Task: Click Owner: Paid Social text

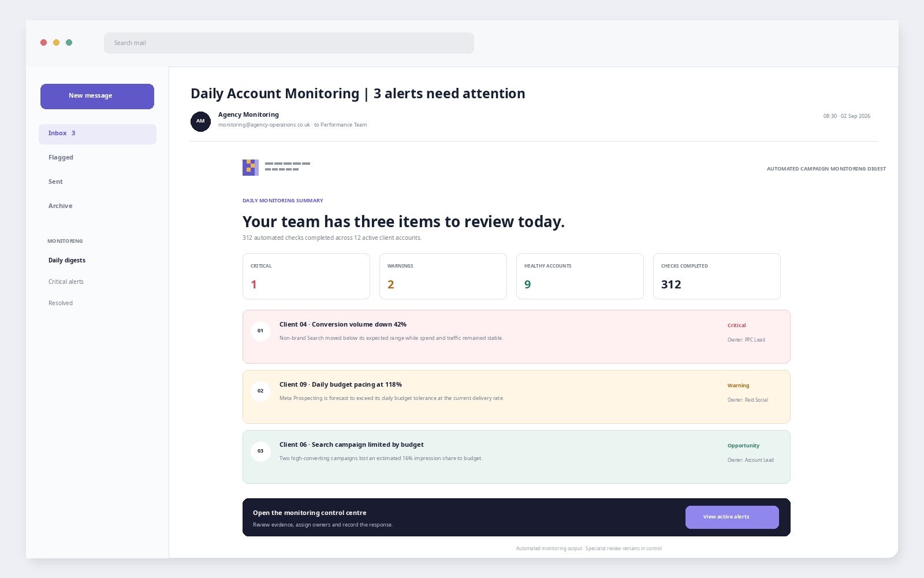Action: point(748,400)
